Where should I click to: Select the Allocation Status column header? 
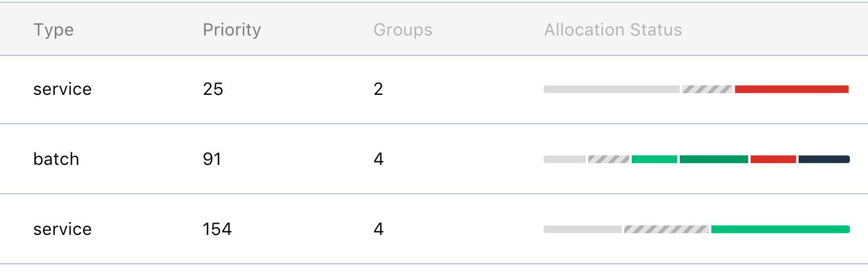pos(613,29)
